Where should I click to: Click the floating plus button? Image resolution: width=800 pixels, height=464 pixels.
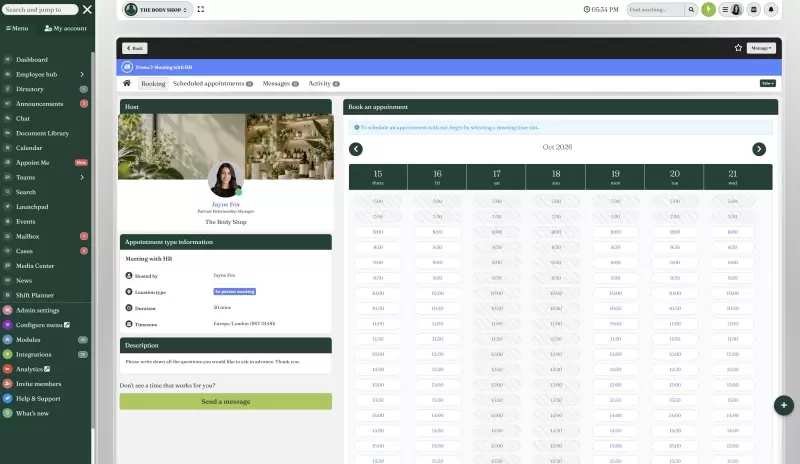click(784, 405)
